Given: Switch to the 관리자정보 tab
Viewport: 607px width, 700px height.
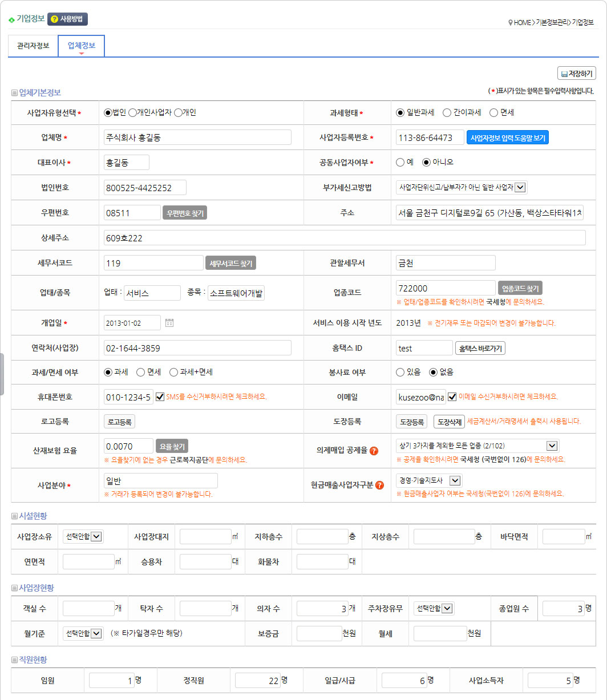Looking at the screenshot, I should pos(33,46).
